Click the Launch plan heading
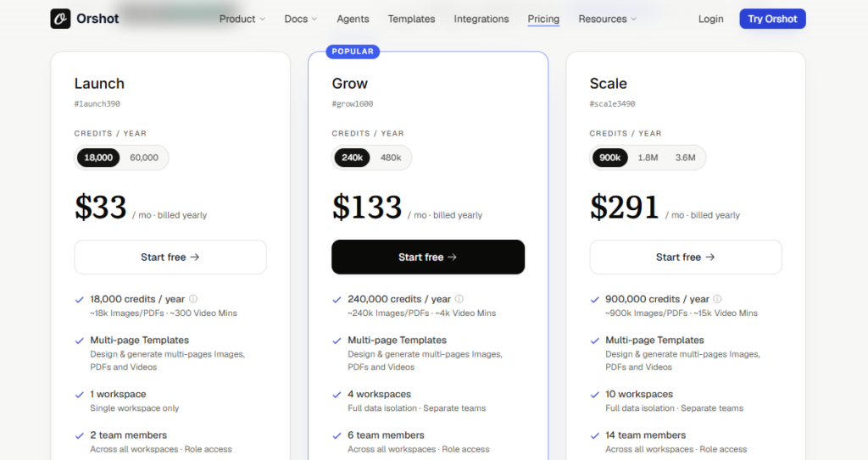This screenshot has height=460, width=868. [x=100, y=84]
